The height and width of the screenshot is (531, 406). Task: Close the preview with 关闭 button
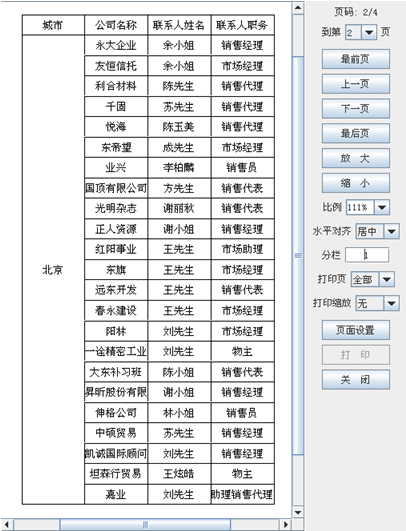tap(356, 379)
